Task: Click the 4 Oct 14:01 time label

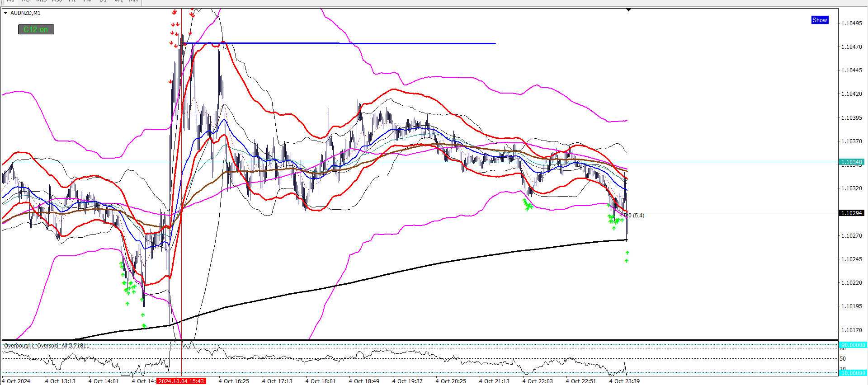Action: point(104,381)
